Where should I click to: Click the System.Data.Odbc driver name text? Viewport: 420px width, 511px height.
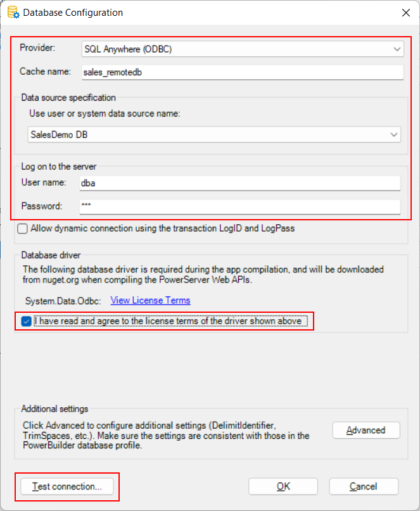click(x=63, y=300)
